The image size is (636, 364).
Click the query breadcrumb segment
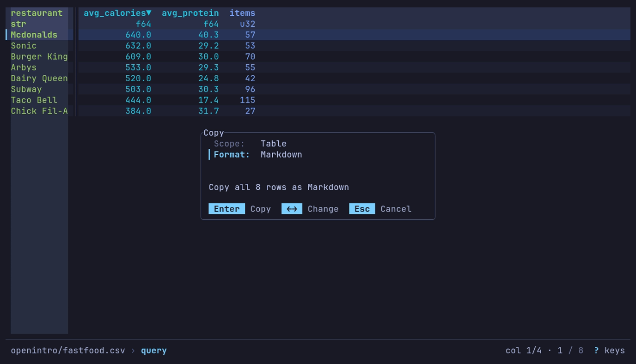(x=154, y=351)
